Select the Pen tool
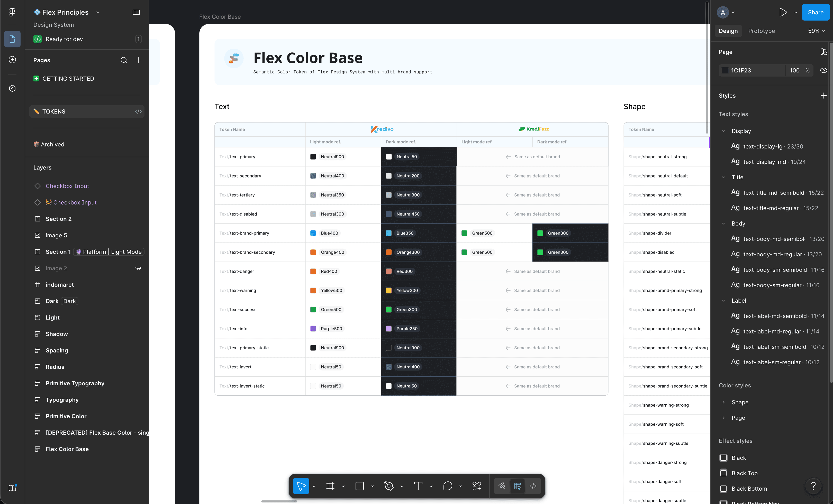The height and width of the screenshot is (504, 833). tap(389, 486)
